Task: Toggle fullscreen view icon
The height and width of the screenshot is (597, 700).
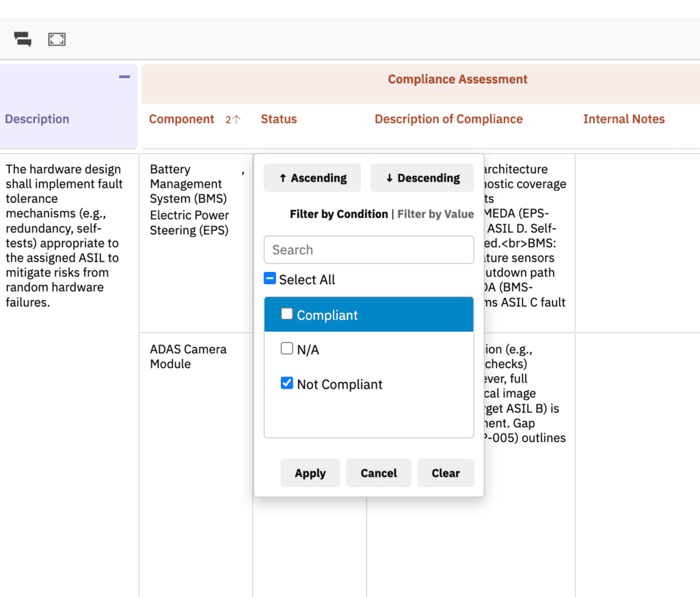Action: [57, 39]
